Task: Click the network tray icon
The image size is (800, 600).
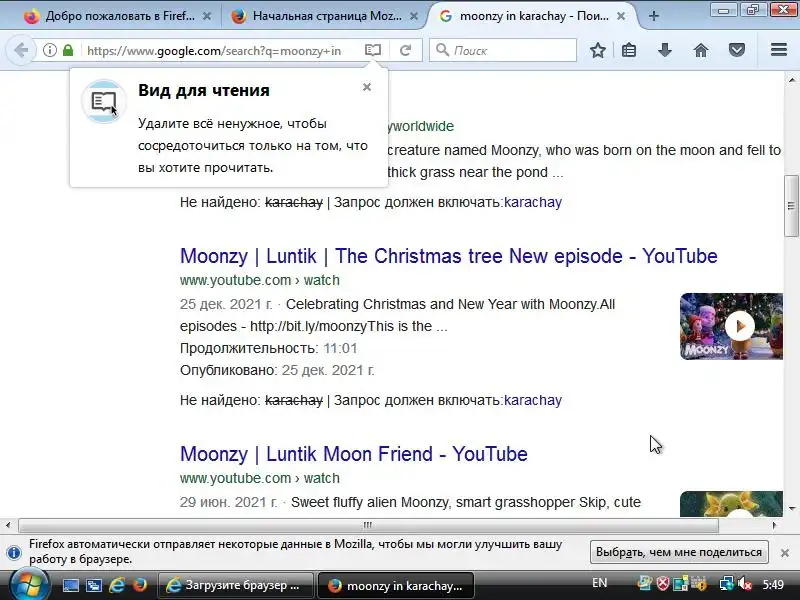Action: point(726,584)
